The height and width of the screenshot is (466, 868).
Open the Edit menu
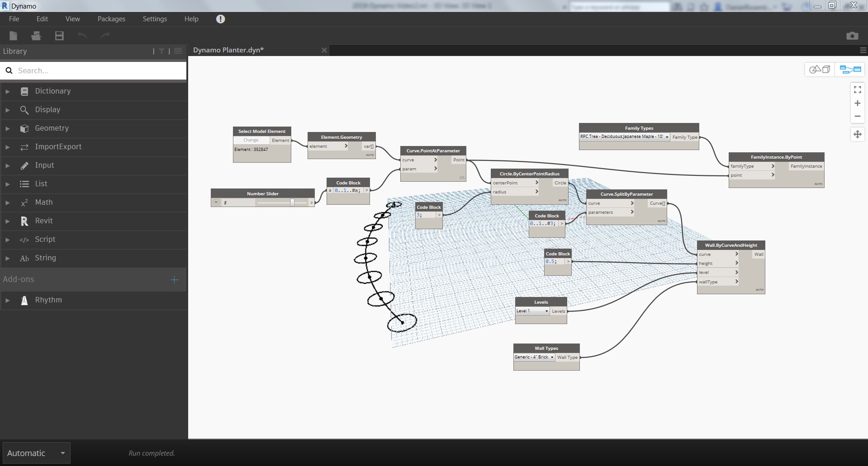42,19
